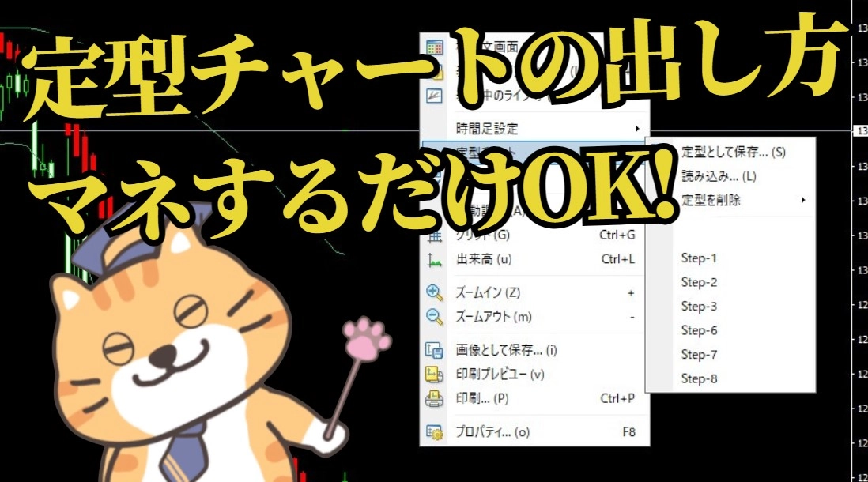Image resolution: width=868 pixels, height=482 pixels.
Task: Click the properties gear icon
Action: click(434, 432)
